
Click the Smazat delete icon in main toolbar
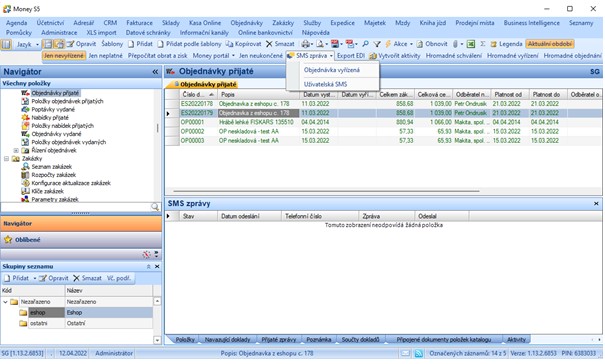point(269,44)
